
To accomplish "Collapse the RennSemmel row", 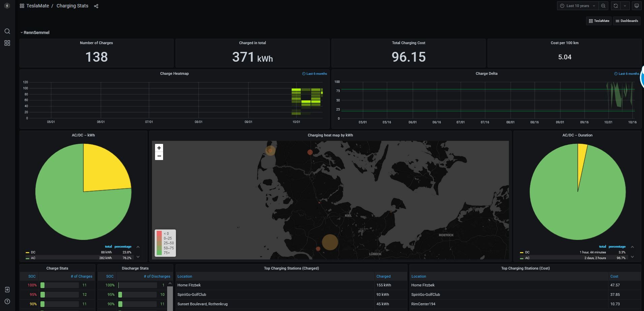I will (35, 33).
